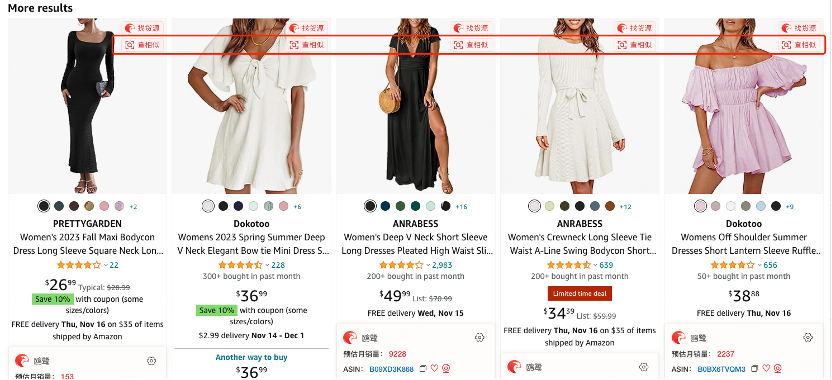Viewport: 832px width, 380px height.
Task: Open white crewneck long sleeve dress image
Action: (x=579, y=106)
